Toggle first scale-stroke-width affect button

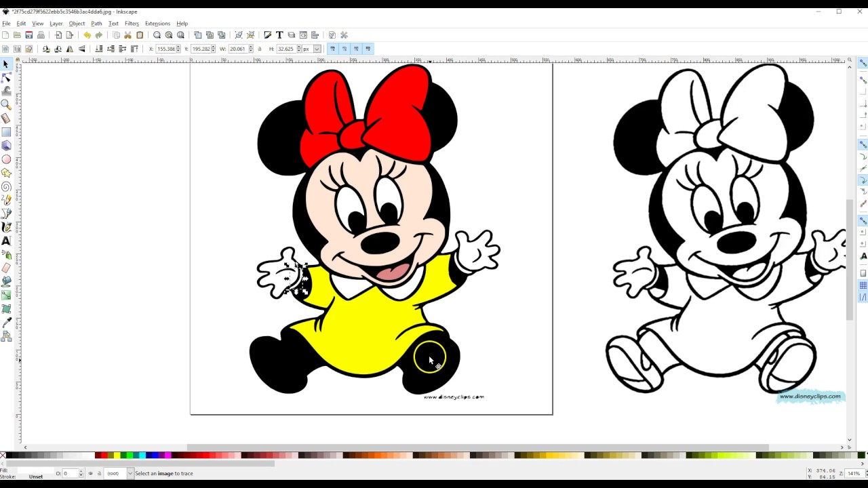pyautogui.click(x=332, y=49)
